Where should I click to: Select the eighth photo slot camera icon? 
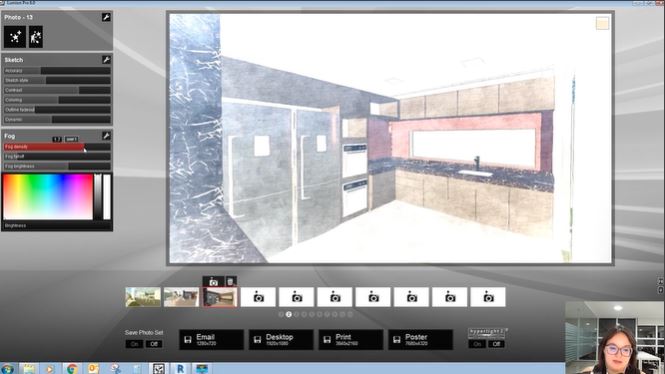[411, 297]
